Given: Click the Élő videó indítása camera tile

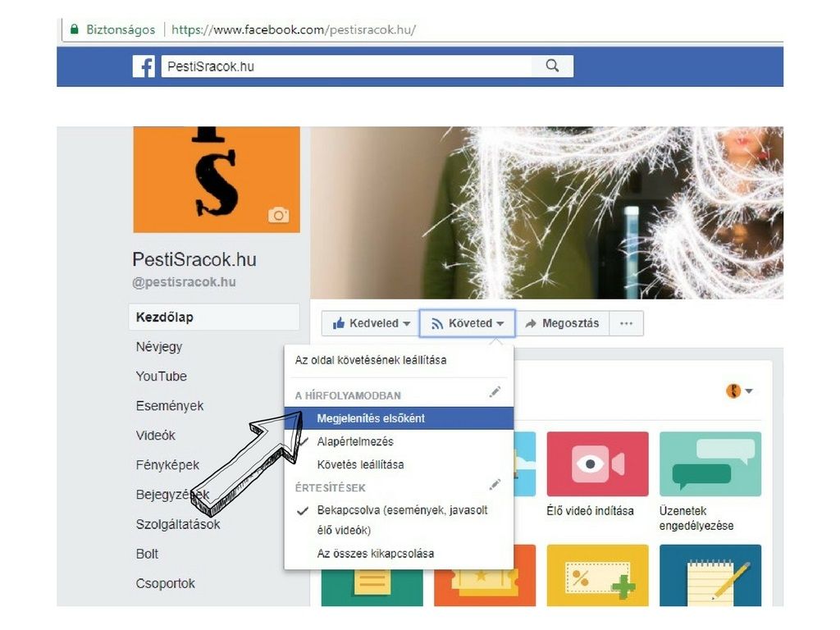Looking at the screenshot, I should tap(597, 464).
